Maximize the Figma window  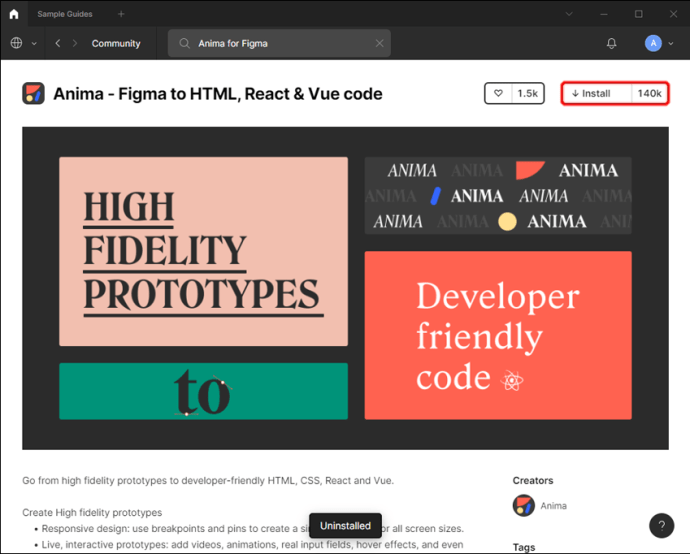click(639, 14)
